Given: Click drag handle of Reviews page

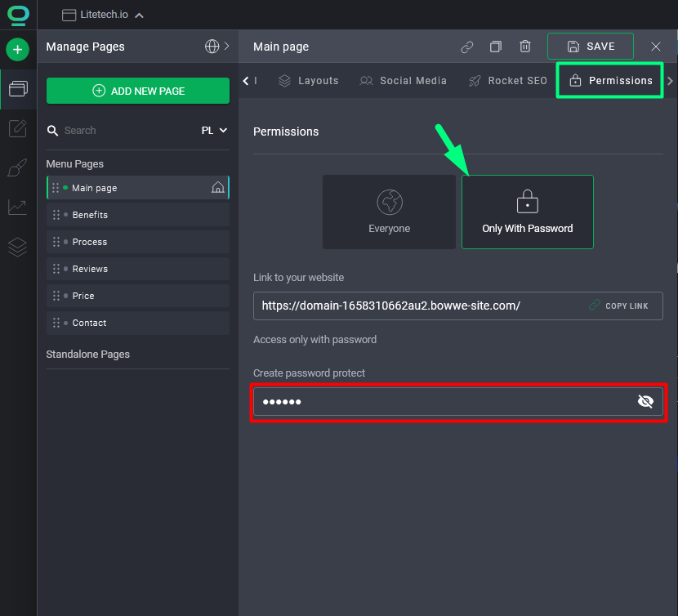Looking at the screenshot, I should point(56,269).
